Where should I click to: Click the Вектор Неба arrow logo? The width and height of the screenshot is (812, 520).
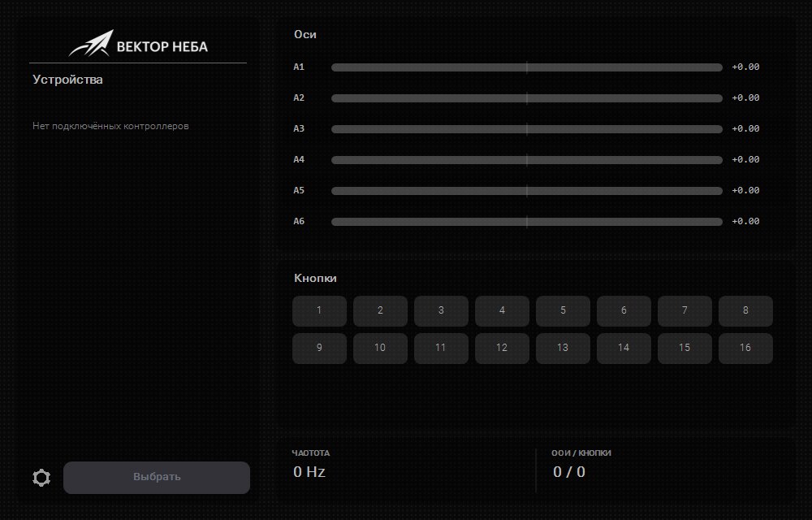tap(91, 44)
